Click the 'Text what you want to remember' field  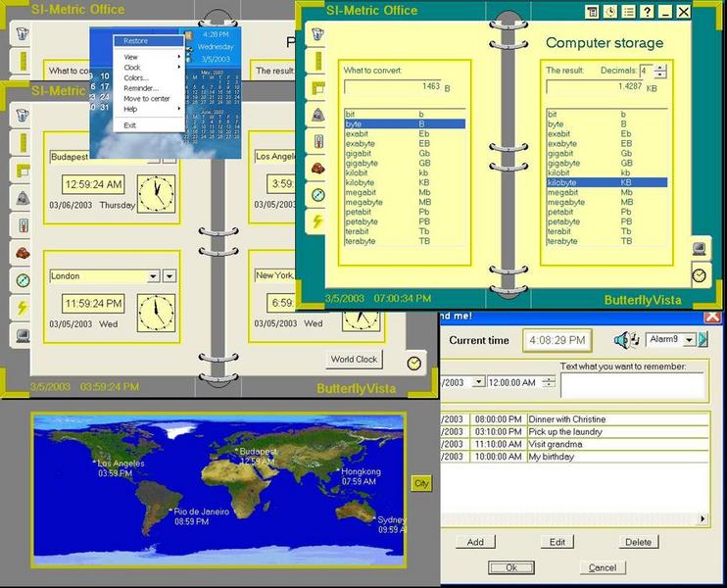tap(632, 385)
